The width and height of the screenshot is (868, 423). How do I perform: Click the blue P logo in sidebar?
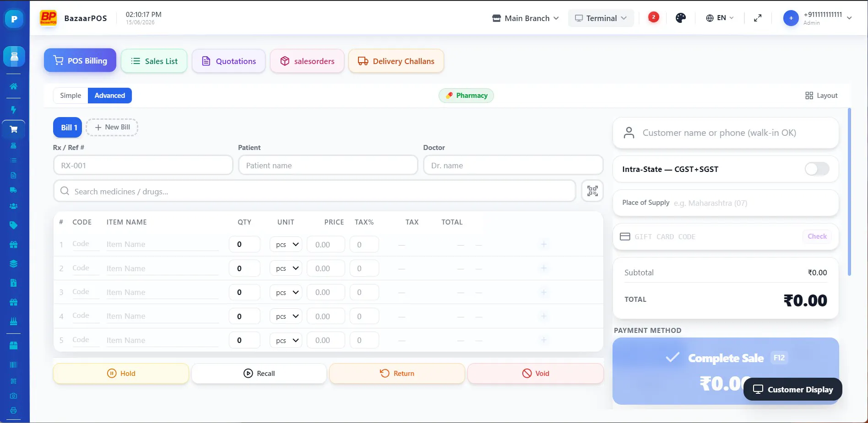[14, 19]
